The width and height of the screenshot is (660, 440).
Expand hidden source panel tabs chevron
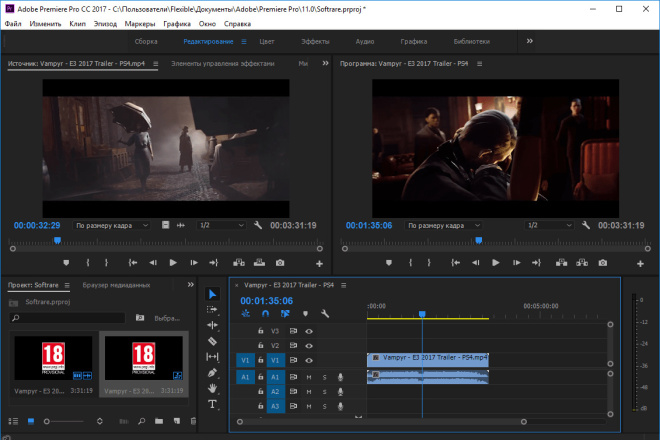(x=325, y=63)
